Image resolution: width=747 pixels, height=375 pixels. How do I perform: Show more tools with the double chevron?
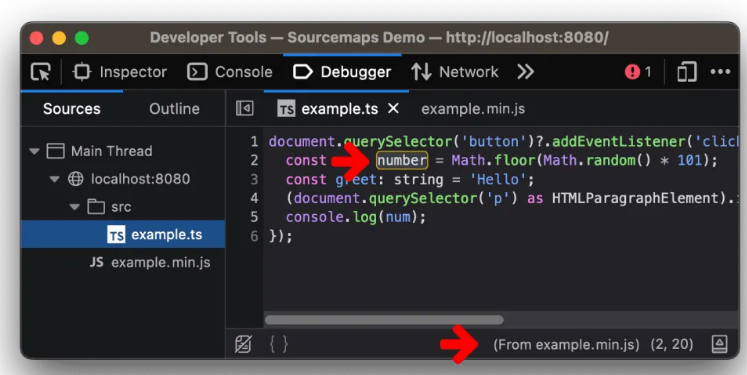coord(525,72)
